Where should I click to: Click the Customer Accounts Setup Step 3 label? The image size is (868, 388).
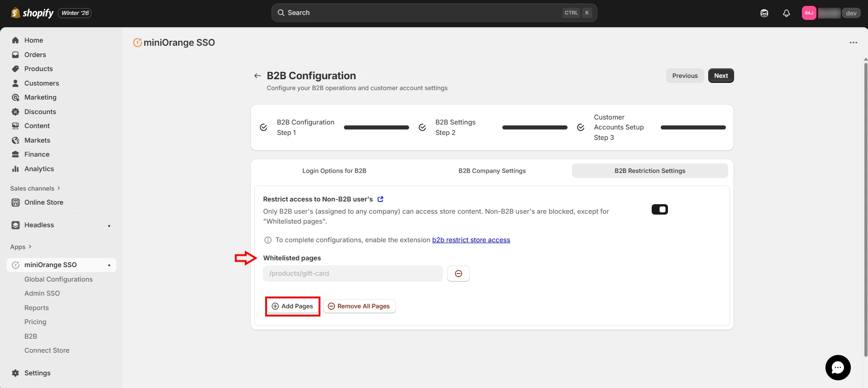coord(619,127)
